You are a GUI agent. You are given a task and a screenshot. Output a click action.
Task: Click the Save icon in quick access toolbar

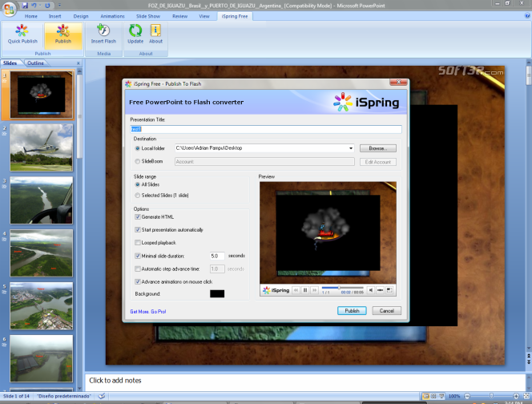25,6
